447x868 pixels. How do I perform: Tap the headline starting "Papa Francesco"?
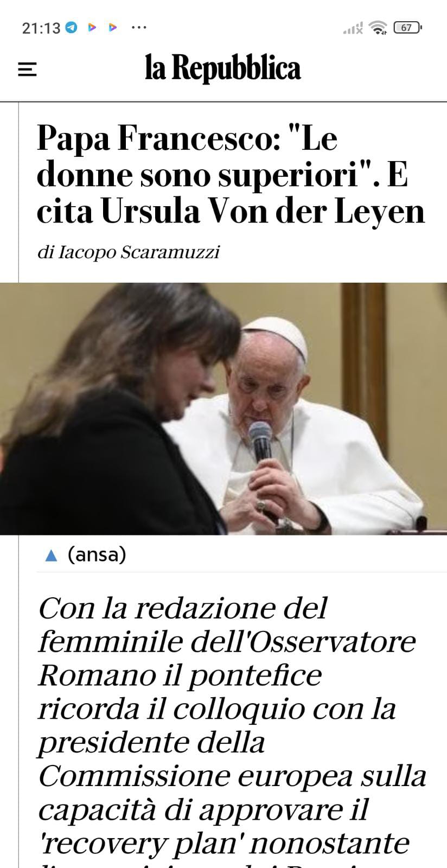tap(231, 174)
